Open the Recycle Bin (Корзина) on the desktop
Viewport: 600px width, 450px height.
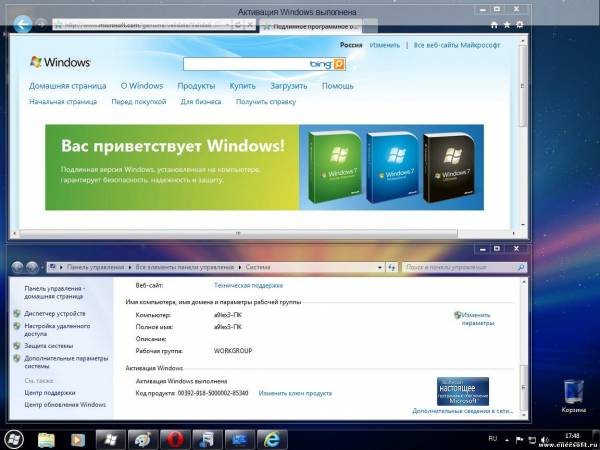point(574,396)
